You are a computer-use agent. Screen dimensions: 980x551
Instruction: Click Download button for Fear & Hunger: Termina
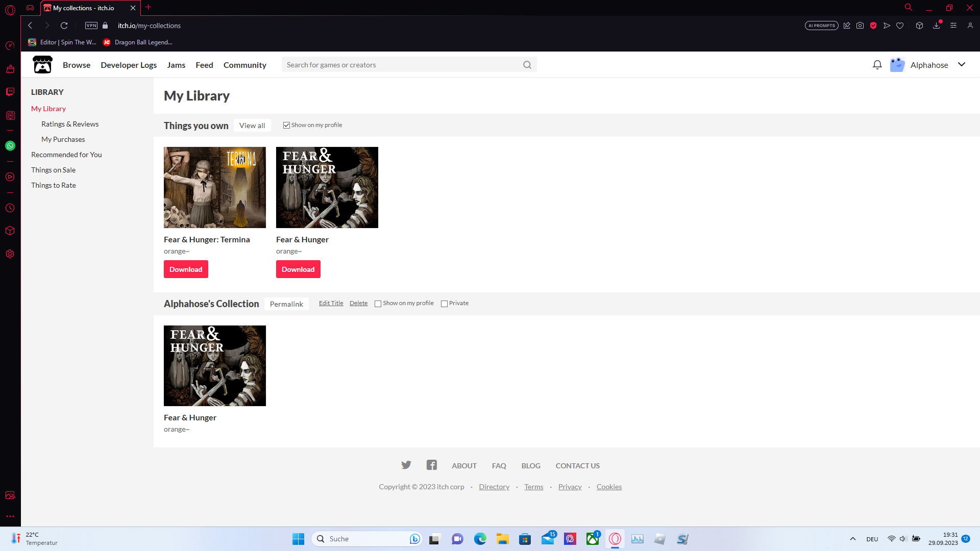pos(186,269)
